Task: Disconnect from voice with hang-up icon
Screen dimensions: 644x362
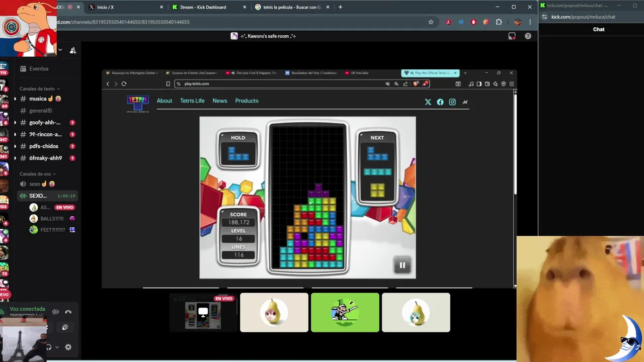Action: tap(68, 312)
